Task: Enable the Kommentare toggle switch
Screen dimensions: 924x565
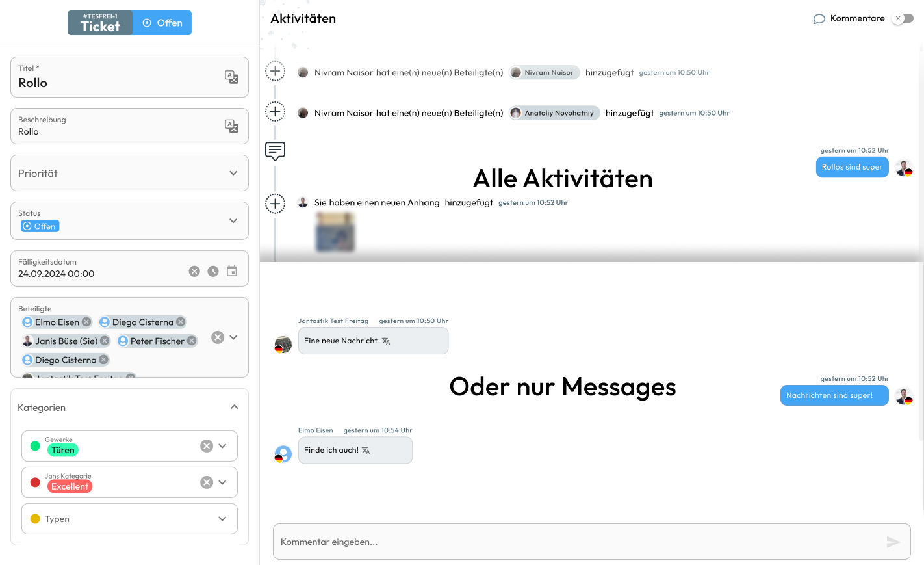Action: click(903, 18)
